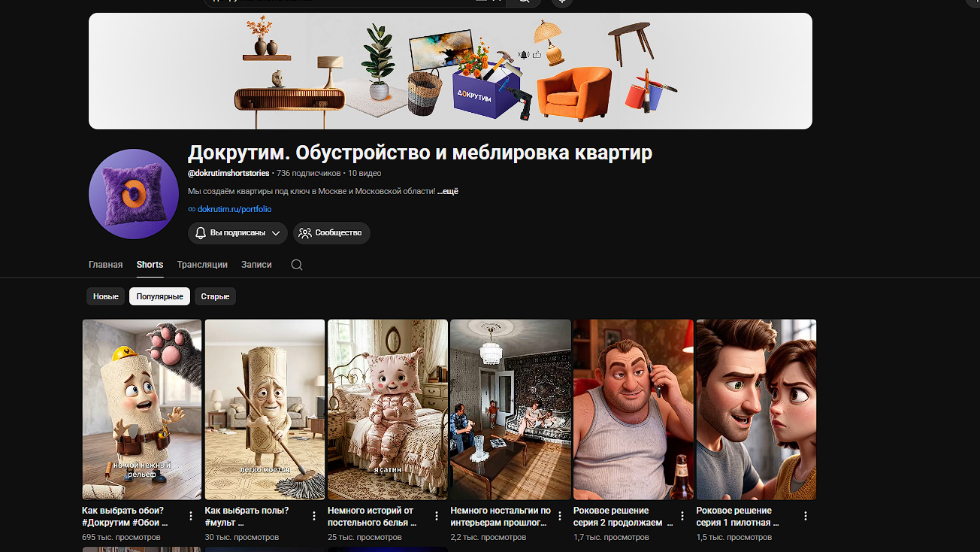This screenshot has width=980, height=552.
Task: Switch to the 'Главная' tab
Action: 105,265
